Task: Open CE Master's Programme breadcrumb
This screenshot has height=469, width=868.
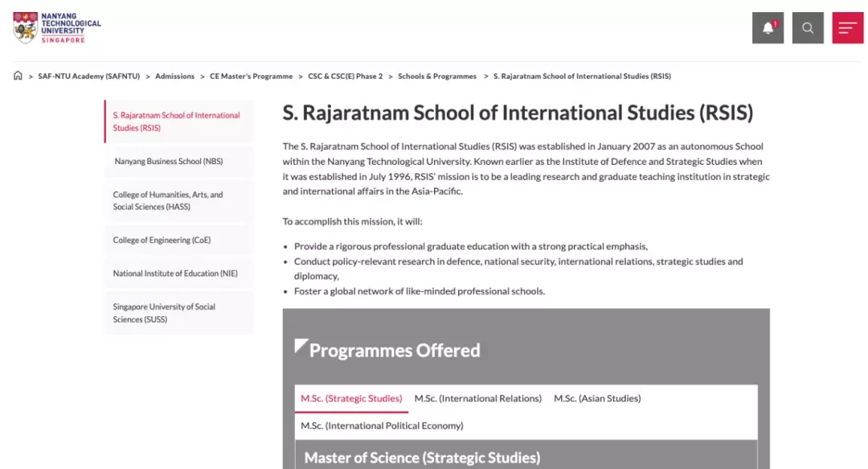Action: tap(252, 76)
